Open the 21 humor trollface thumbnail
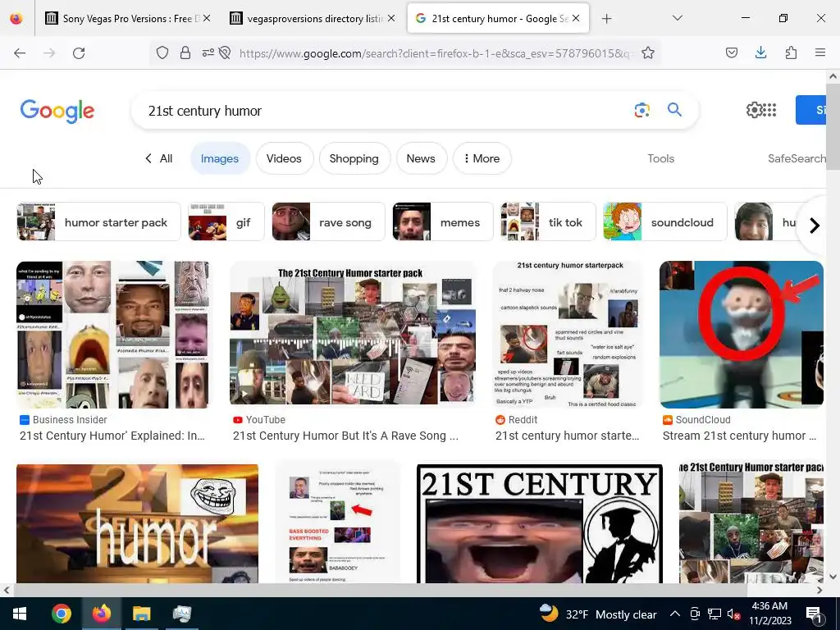 [137, 523]
